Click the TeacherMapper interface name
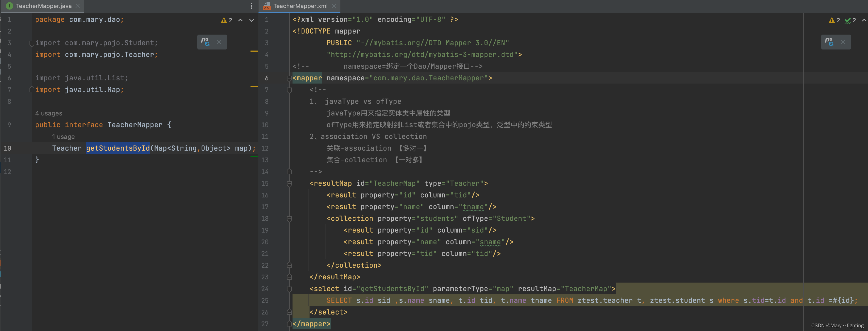868x331 pixels. click(135, 125)
